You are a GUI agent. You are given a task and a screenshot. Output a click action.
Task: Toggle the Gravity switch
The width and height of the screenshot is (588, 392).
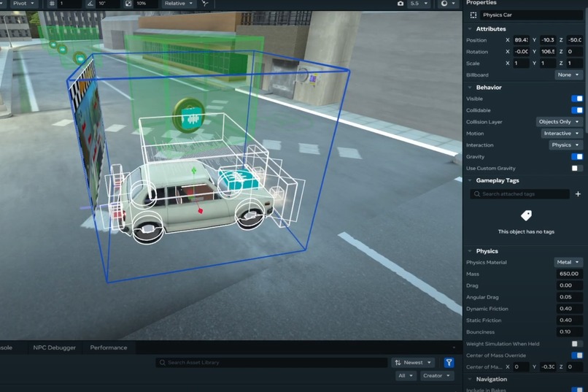point(577,156)
